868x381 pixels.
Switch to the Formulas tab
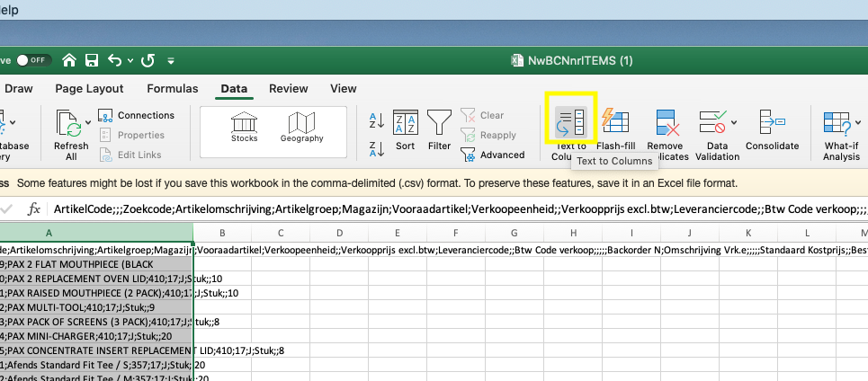tap(172, 88)
